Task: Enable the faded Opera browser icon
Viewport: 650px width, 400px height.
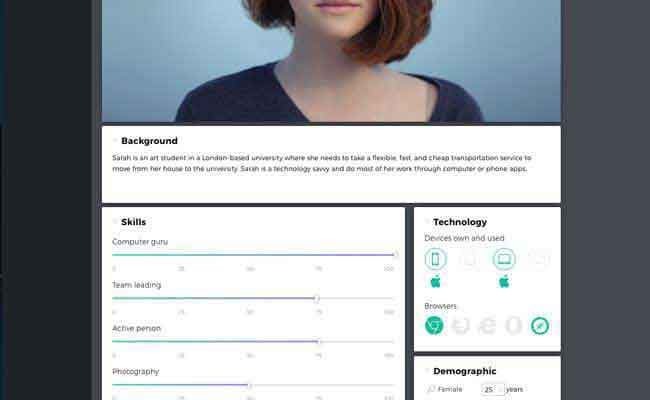Action: coord(514,325)
